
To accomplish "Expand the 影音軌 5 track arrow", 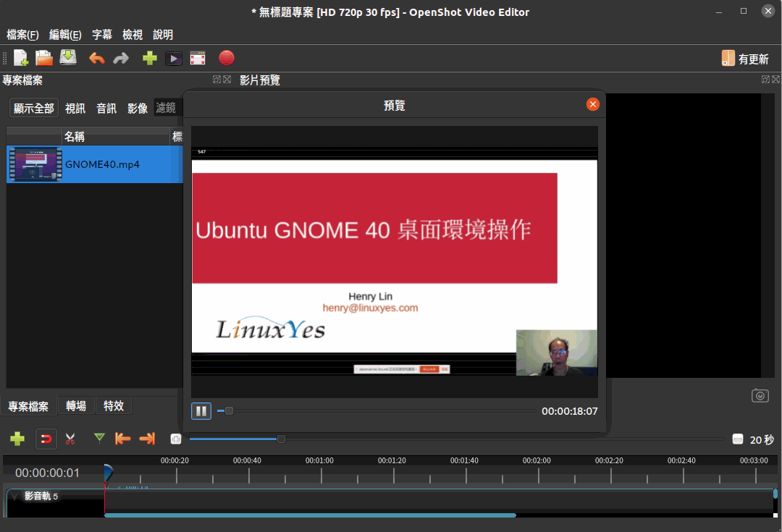I will tap(15, 496).
